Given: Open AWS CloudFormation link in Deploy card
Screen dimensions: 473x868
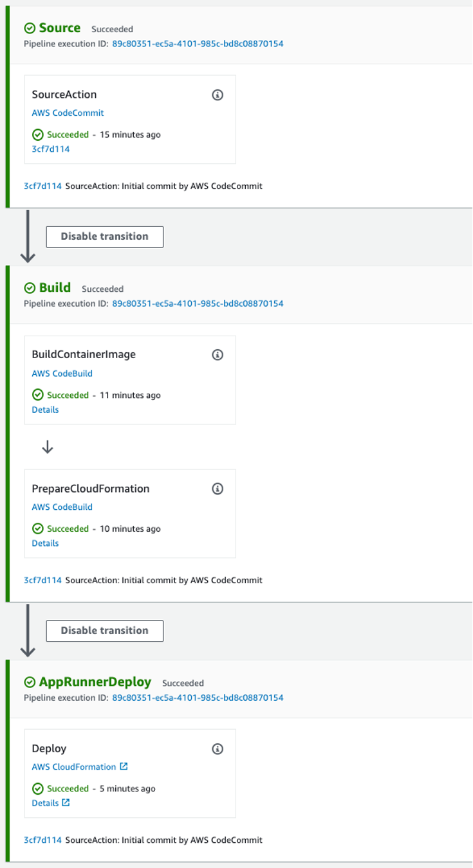Looking at the screenshot, I should 74,766.
